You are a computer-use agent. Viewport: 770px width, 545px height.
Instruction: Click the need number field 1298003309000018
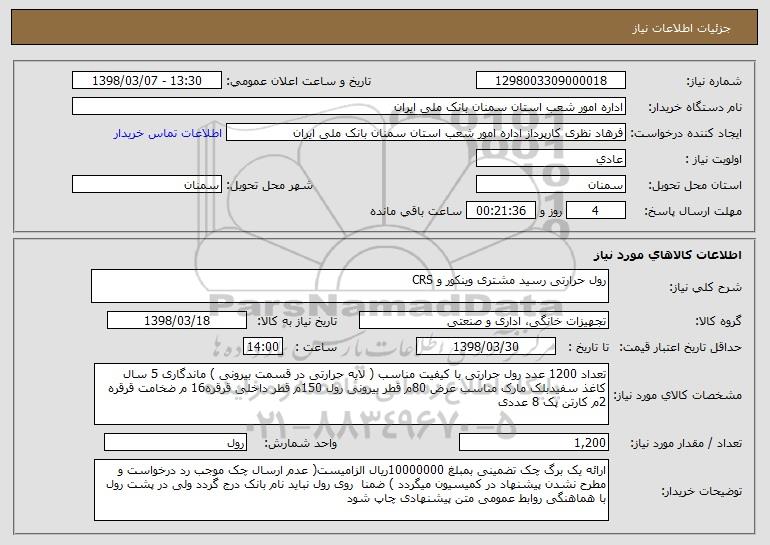pyautogui.click(x=550, y=81)
